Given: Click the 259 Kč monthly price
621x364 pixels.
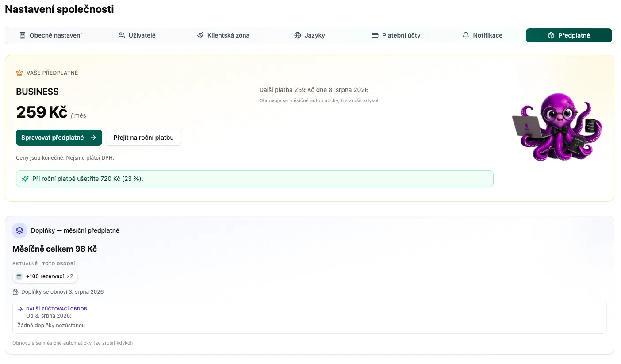Looking at the screenshot, I should pyautogui.click(x=42, y=112).
